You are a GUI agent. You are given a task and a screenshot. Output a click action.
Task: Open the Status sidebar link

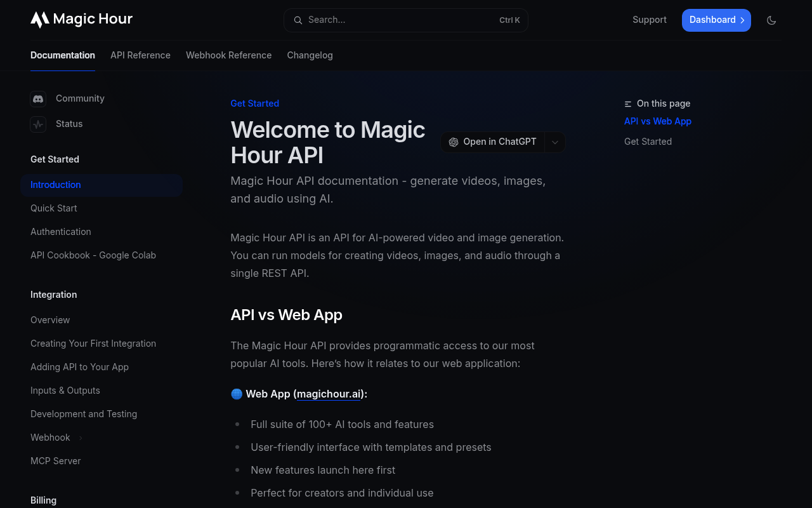(x=69, y=124)
